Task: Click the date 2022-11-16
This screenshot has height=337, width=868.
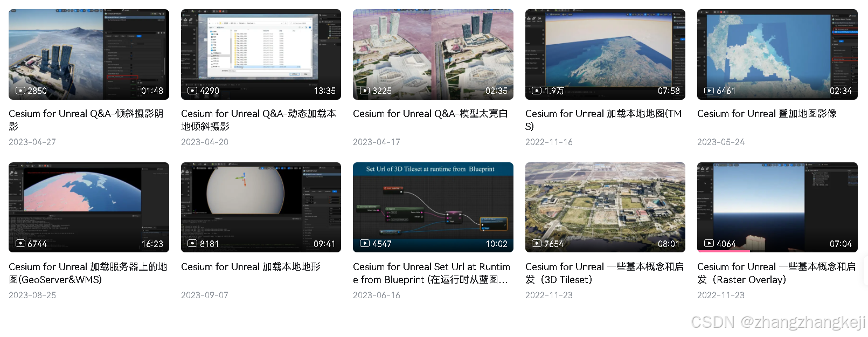Action: pos(549,142)
